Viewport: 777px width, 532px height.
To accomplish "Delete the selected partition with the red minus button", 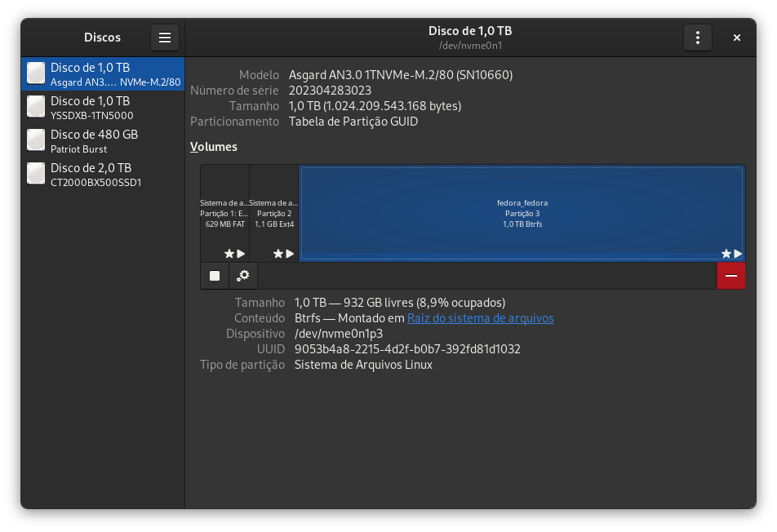I will coord(730,275).
